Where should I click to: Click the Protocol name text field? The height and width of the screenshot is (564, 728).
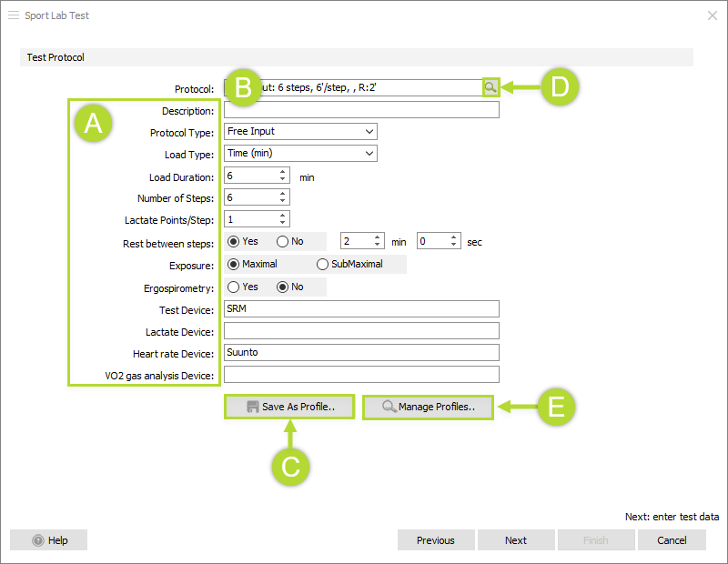tap(353, 87)
